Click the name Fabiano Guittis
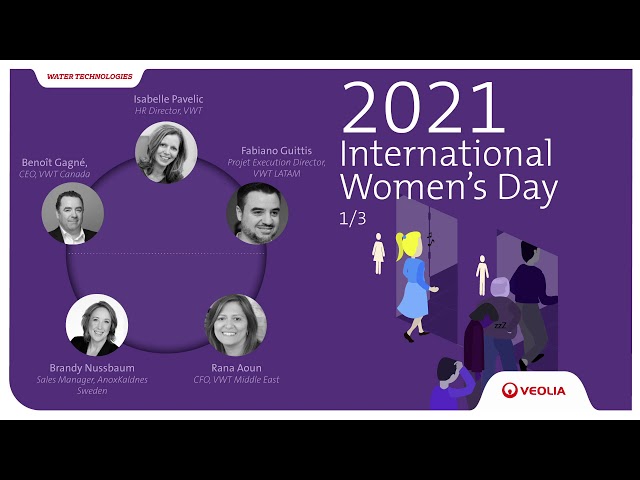Viewport: 640px width, 480px height. coord(276,151)
